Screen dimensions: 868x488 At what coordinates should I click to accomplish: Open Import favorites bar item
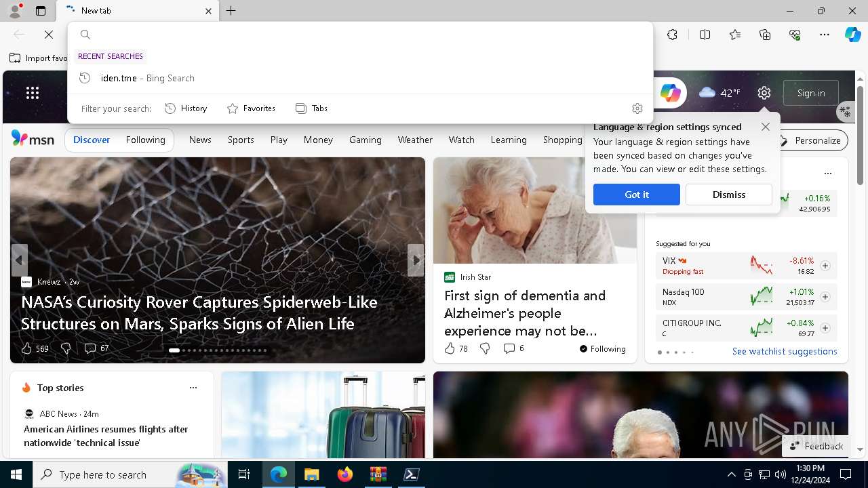(39, 58)
